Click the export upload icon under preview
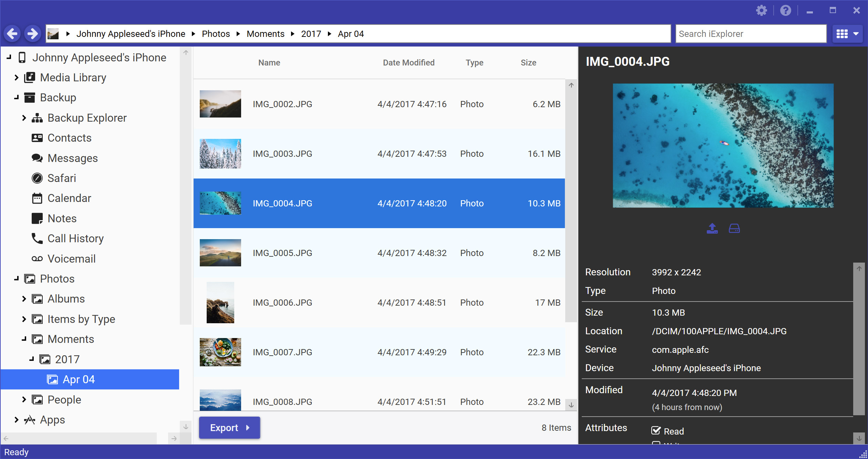The height and width of the screenshot is (459, 868). pos(712,228)
